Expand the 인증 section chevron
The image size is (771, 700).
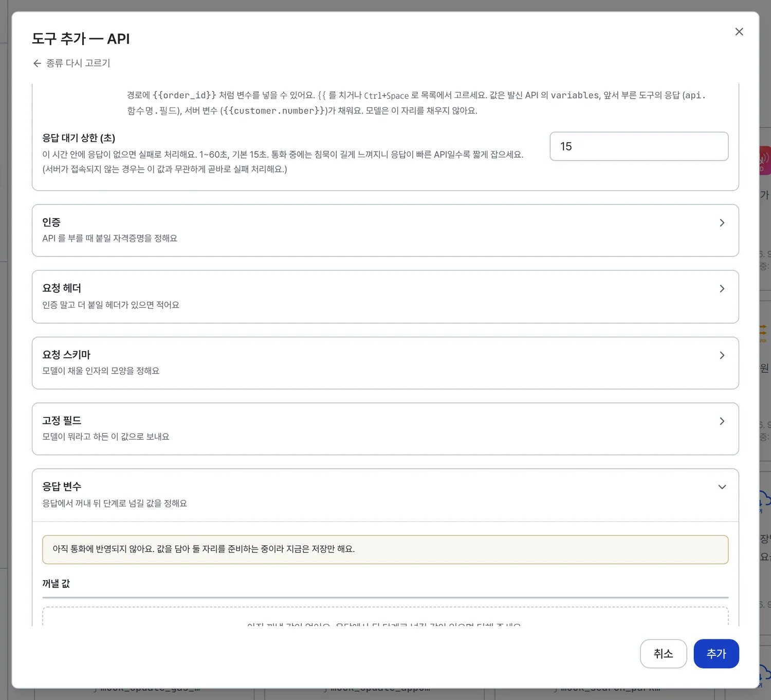pyautogui.click(x=722, y=223)
